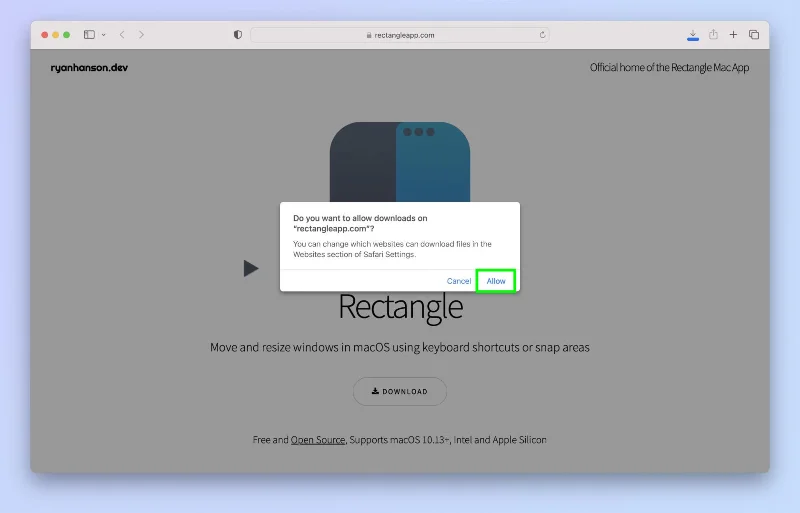Add a new tab with the plus icon
800x513 pixels.
pyautogui.click(x=733, y=35)
